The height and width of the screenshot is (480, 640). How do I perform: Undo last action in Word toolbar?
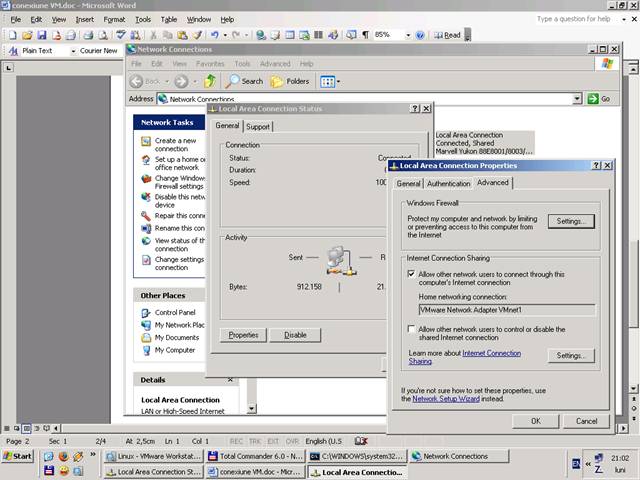click(x=215, y=35)
